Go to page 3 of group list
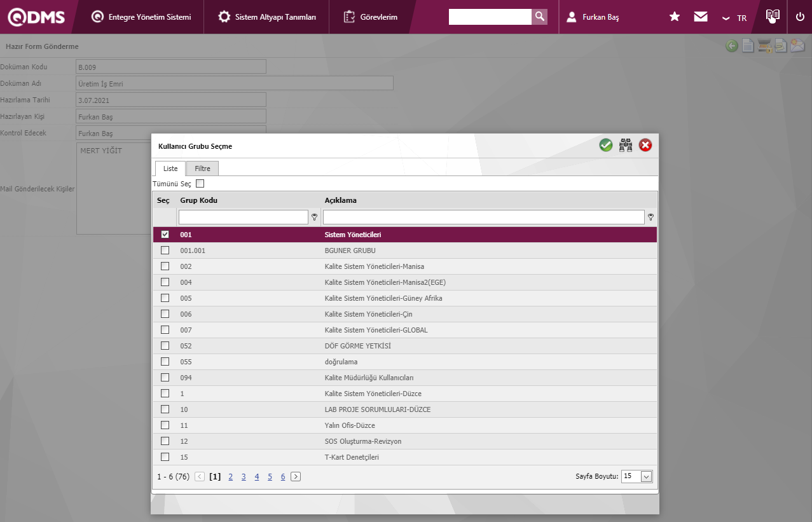Image resolution: width=812 pixels, height=522 pixels. (244, 477)
